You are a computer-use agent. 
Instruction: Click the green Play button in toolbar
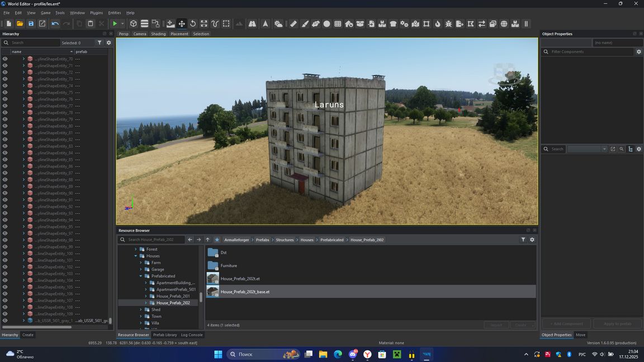tap(115, 23)
